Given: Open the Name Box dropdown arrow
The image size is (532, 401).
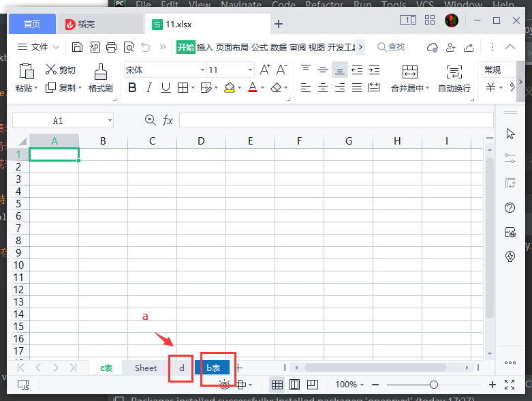Looking at the screenshot, I should coord(110,120).
